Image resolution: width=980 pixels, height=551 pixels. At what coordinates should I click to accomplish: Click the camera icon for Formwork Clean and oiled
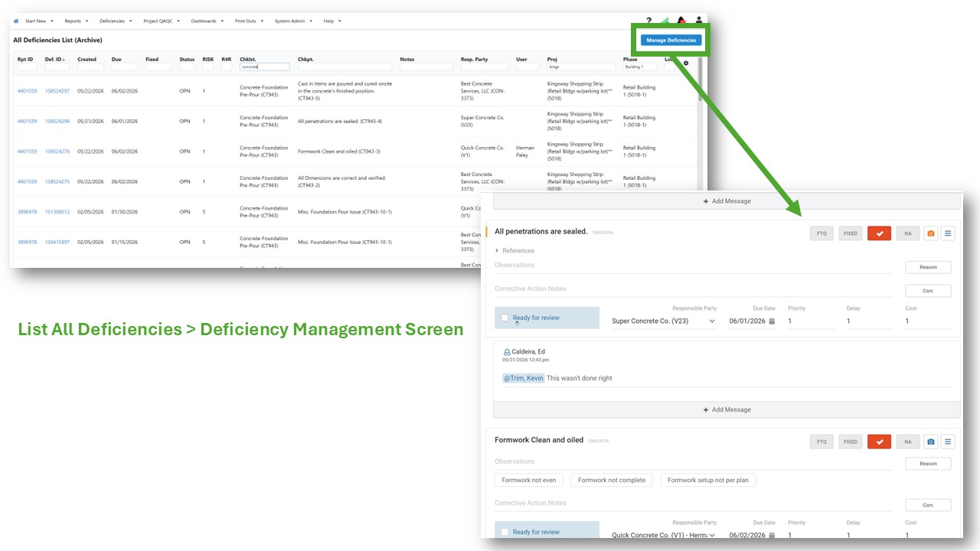pyautogui.click(x=930, y=442)
